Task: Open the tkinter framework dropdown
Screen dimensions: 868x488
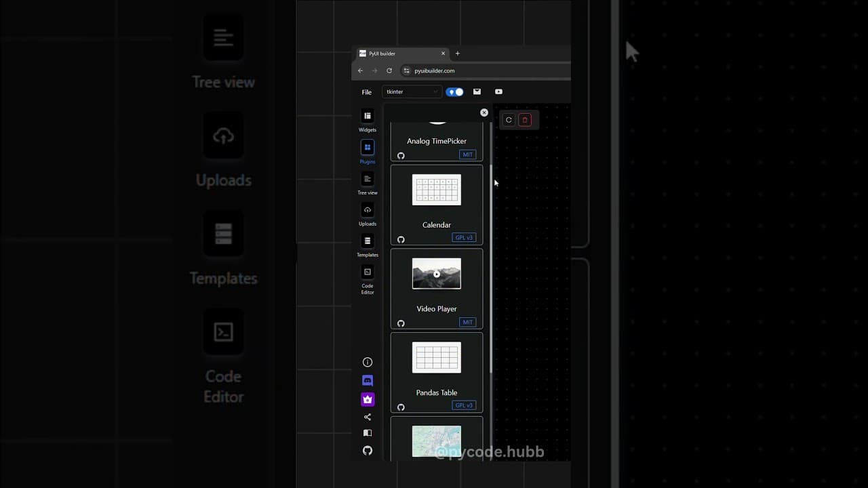Action: [x=412, y=91]
